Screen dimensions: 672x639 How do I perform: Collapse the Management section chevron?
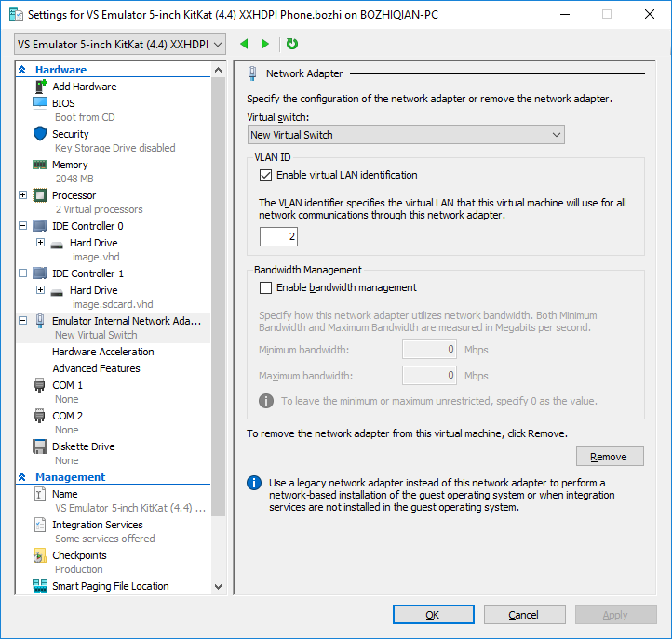(x=22, y=476)
